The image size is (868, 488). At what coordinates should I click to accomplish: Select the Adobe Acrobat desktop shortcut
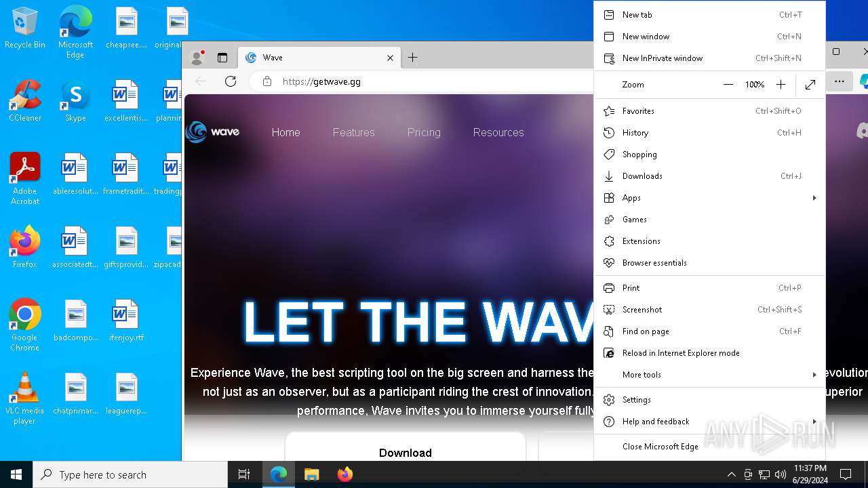pyautogui.click(x=25, y=179)
